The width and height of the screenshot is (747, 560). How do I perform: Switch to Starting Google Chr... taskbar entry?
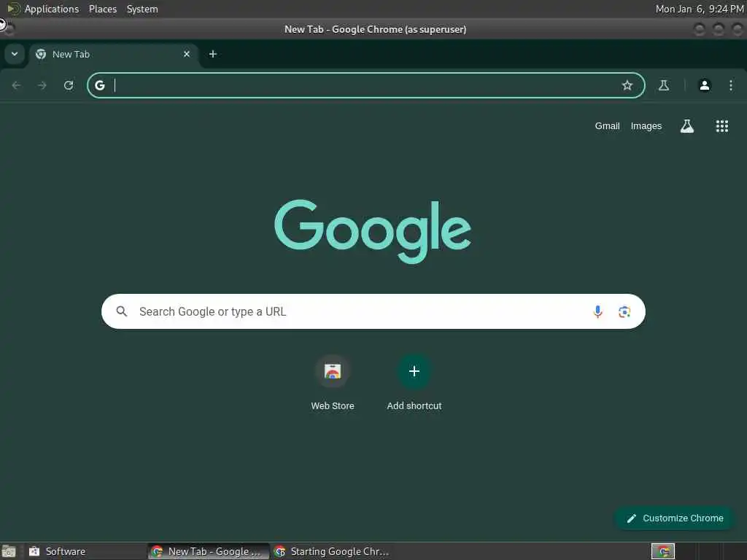coord(332,551)
